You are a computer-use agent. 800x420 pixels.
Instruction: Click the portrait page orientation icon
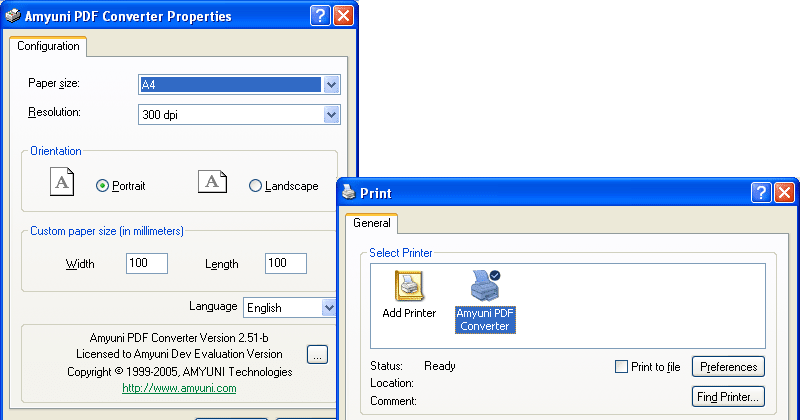pyautogui.click(x=62, y=182)
